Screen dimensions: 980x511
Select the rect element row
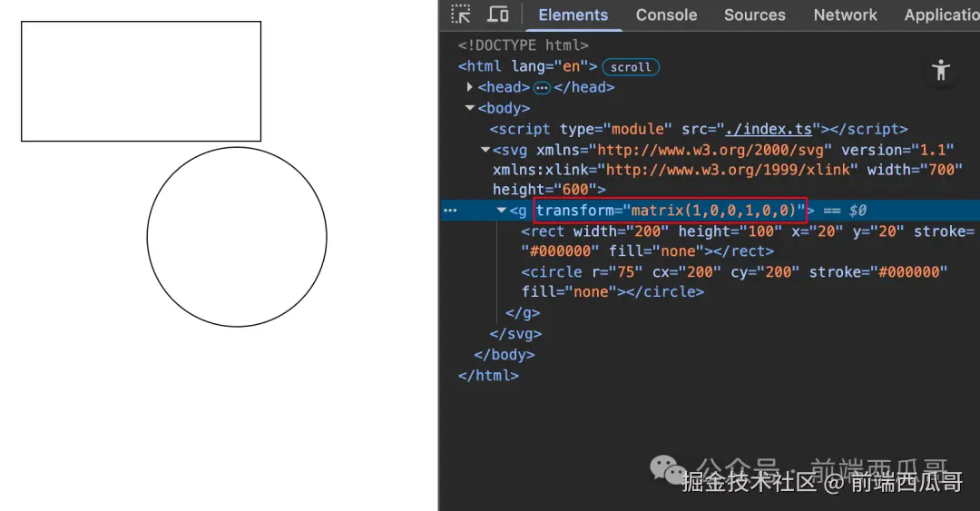[x=748, y=241]
